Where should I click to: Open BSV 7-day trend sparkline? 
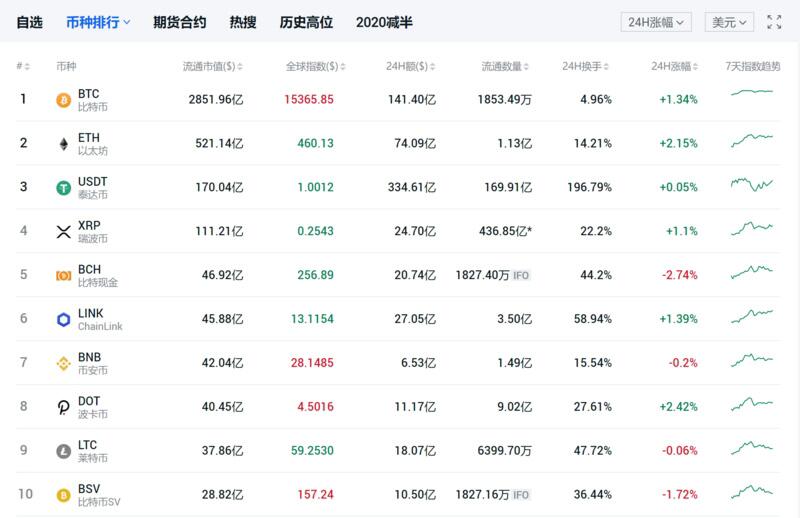coord(752,492)
